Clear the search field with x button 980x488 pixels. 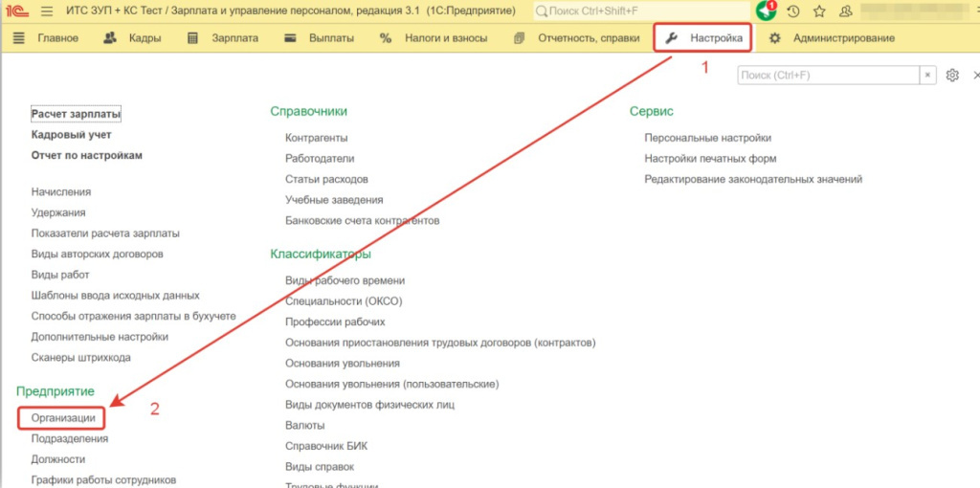[927, 76]
